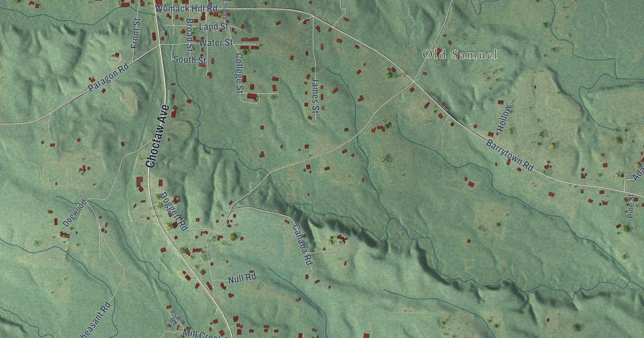Click the Dogwood road label
This screenshot has width=644, height=338.
click(x=74, y=212)
